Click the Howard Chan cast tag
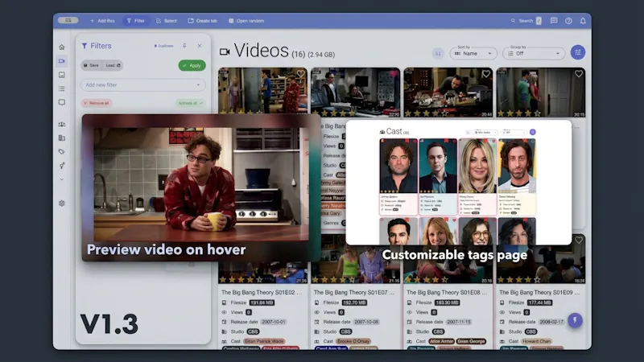 [x=536, y=341]
